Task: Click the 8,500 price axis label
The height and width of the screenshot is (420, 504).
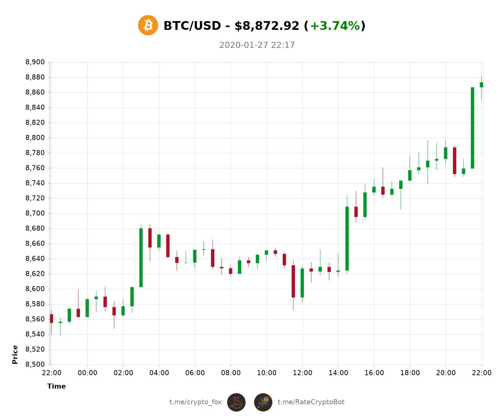Action: [35, 365]
